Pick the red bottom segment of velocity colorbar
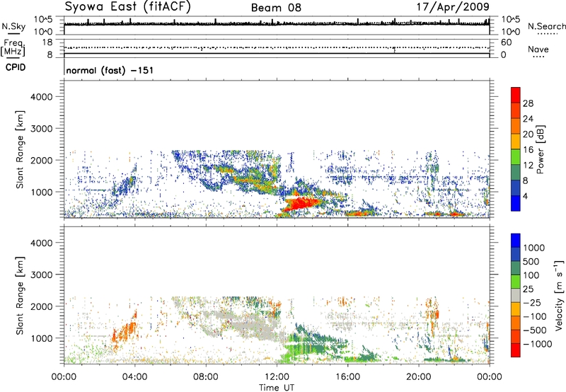This screenshot has width=566, height=392. pos(516,350)
